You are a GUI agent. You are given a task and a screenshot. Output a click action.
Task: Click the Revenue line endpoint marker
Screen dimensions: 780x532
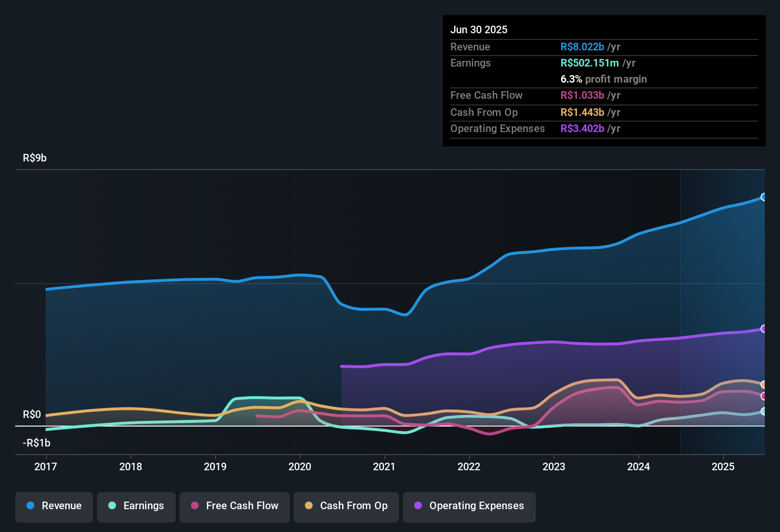pos(763,196)
